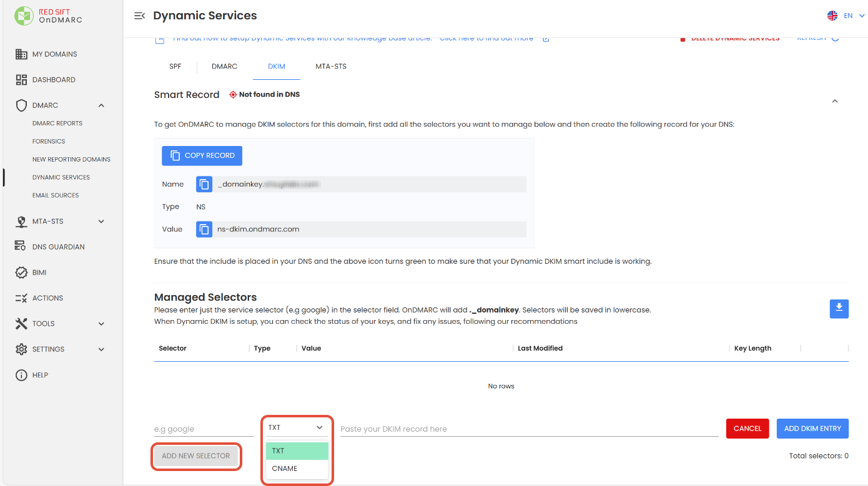Click the Add DKIM Entry button
Viewport: 868px width, 486px height.
pos(812,429)
